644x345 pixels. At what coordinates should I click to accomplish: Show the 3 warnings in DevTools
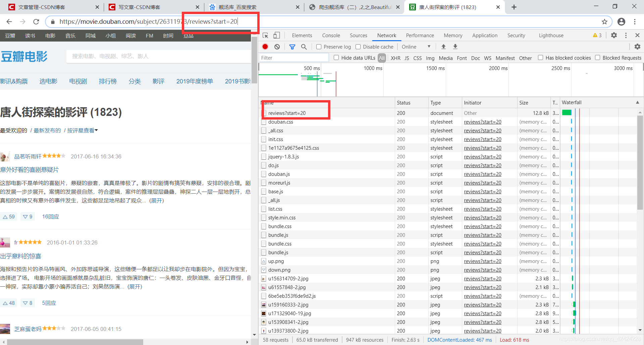click(597, 36)
